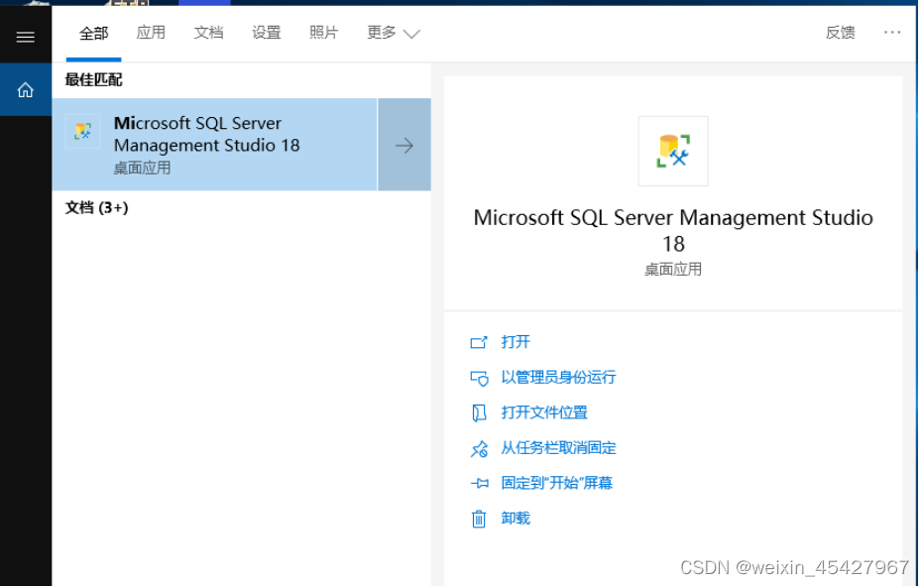This screenshot has height=586, width=924.
Task: Click the 打开 open icon
Action: pyautogui.click(x=479, y=342)
